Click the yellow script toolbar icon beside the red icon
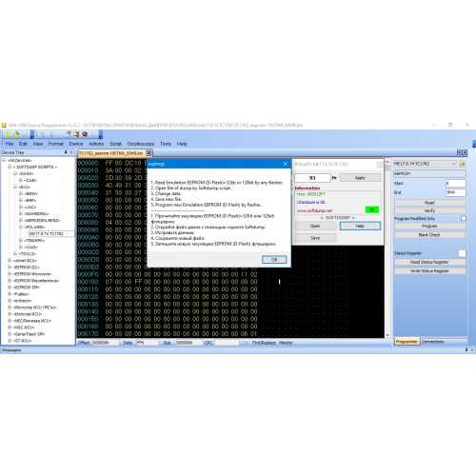The image size is (476, 476). 76,134
